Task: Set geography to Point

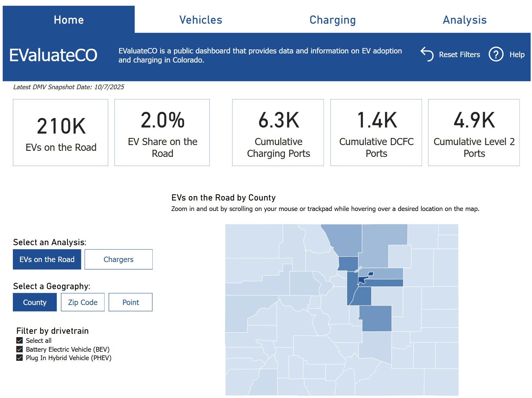Action: click(x=130, y=302)
